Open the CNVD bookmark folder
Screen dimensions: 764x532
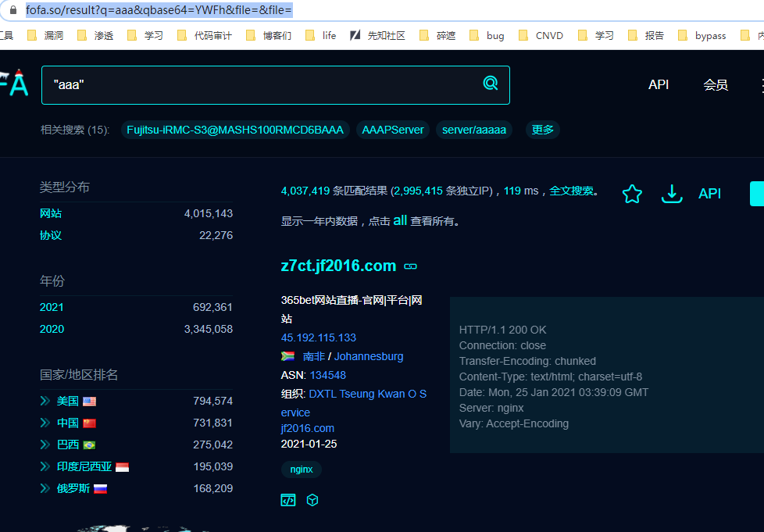click(541, 36)
